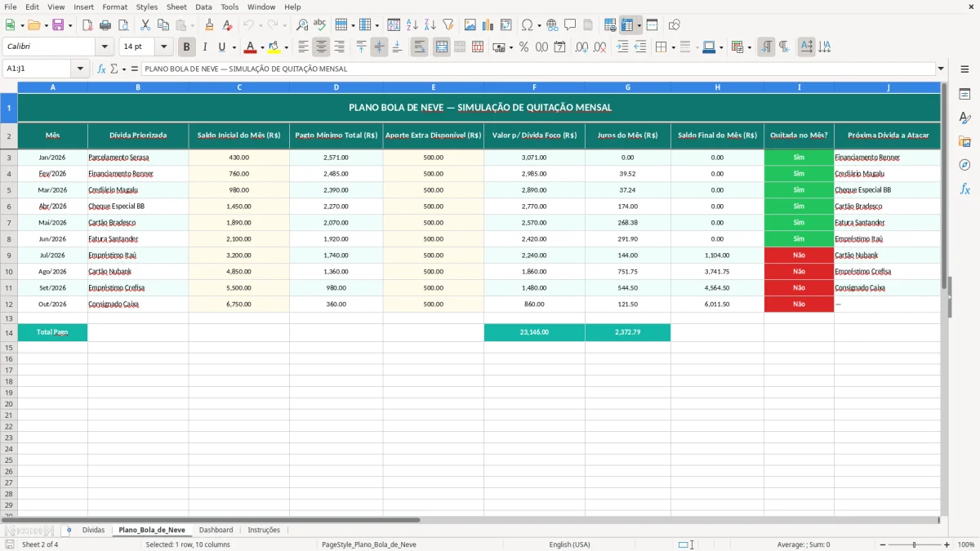Click Format as Date icon

pos(559,47)
